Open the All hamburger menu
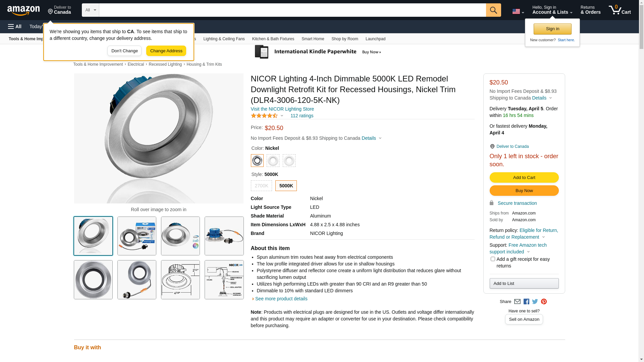This screenshot has width=644, height=362. [x=15, y=26]
